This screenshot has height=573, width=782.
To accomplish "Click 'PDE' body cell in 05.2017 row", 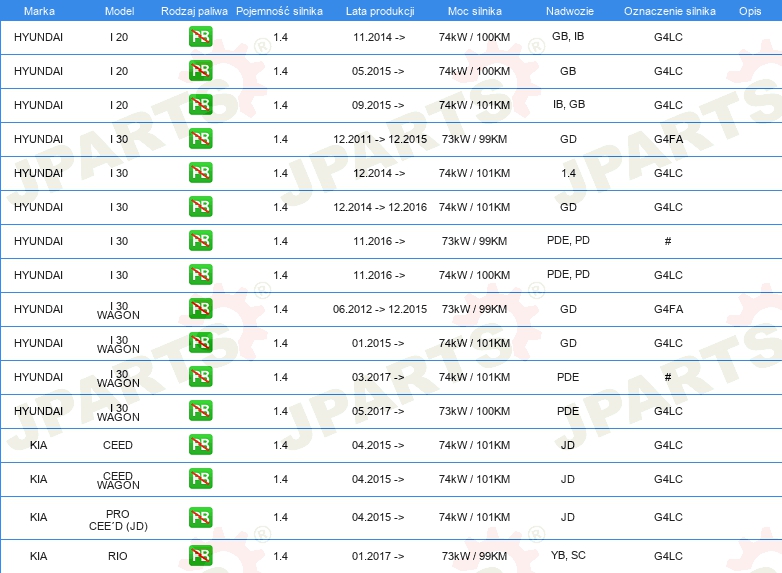I will pos(568,411).
